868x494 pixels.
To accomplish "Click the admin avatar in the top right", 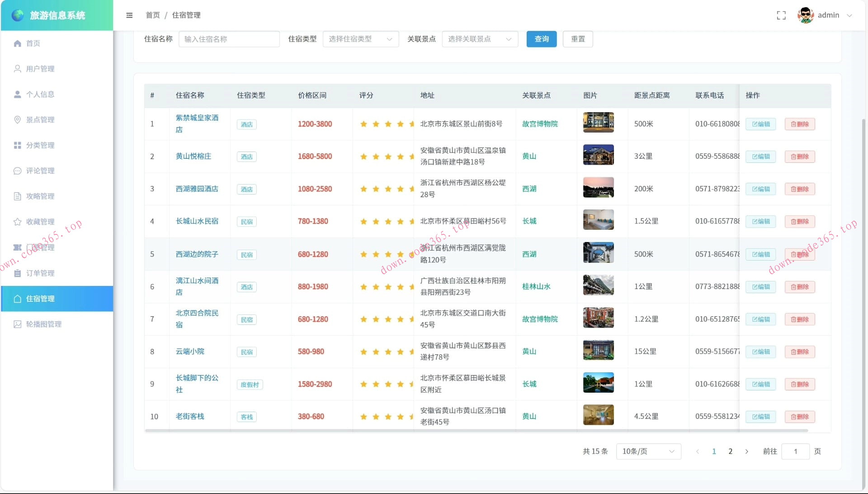I will [805, 15].
